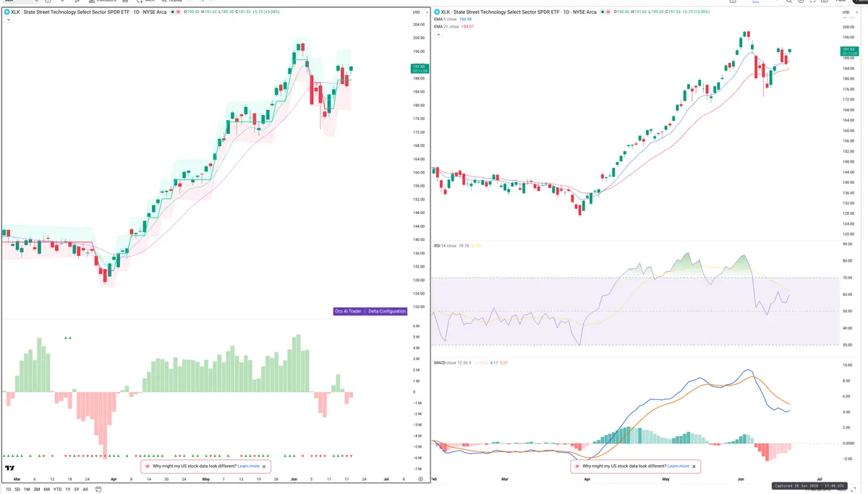Select the 1M time range
868x494 pixels.
[x=27, y=490]
